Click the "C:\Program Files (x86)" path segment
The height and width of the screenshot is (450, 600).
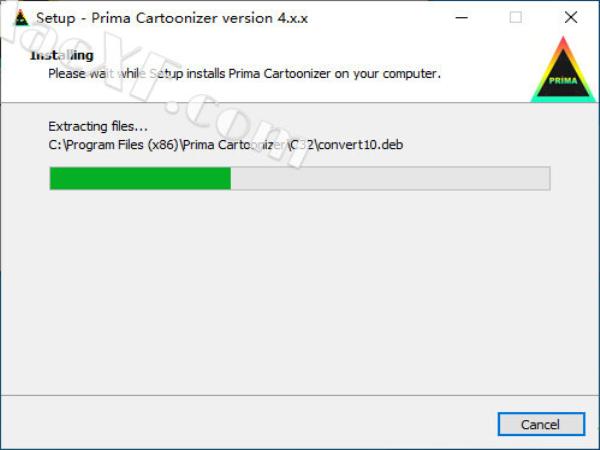(x=114, y=145)
